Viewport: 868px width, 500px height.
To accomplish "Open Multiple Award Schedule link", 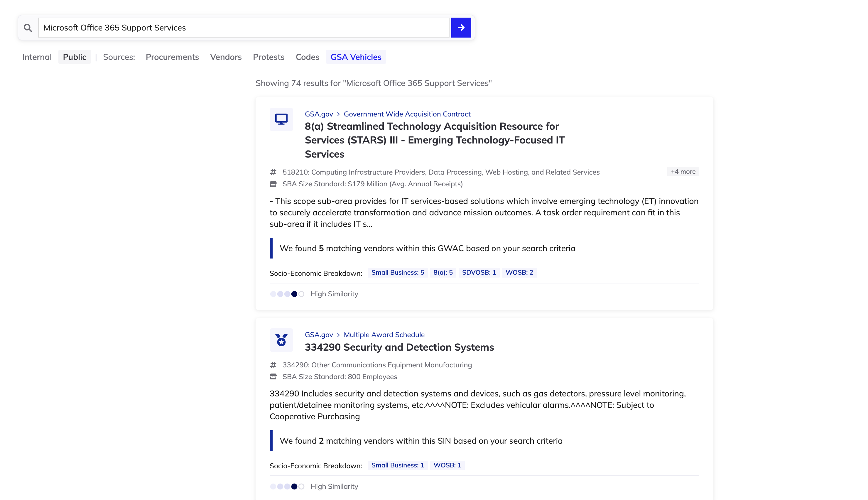I will click(x=384, y=335).
